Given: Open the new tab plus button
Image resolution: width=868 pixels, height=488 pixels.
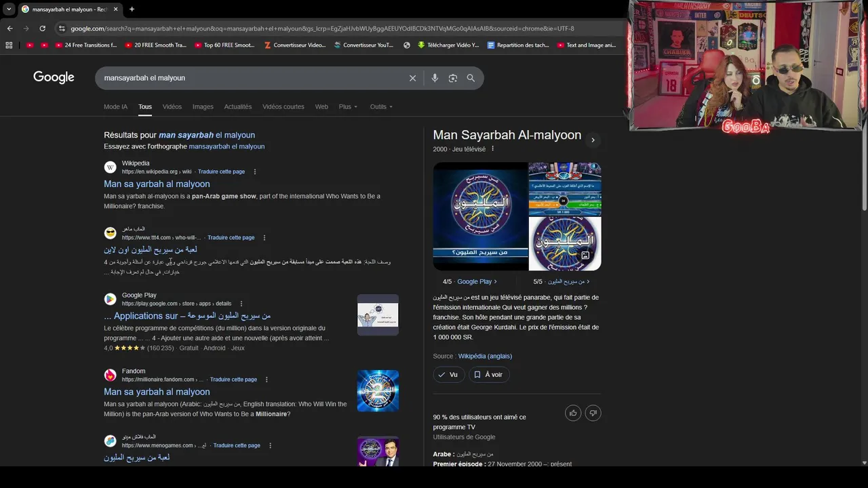Looking at the screenshot, I should (132, 9).
